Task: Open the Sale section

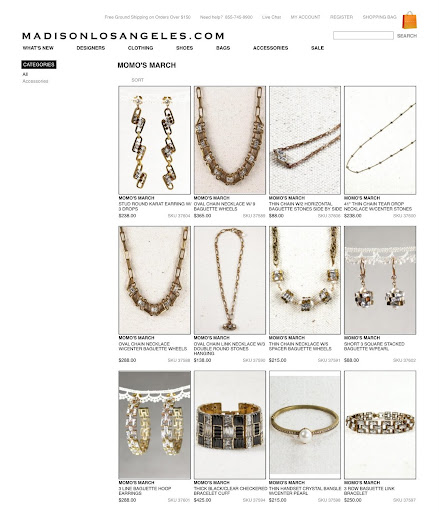Action: 317,48
